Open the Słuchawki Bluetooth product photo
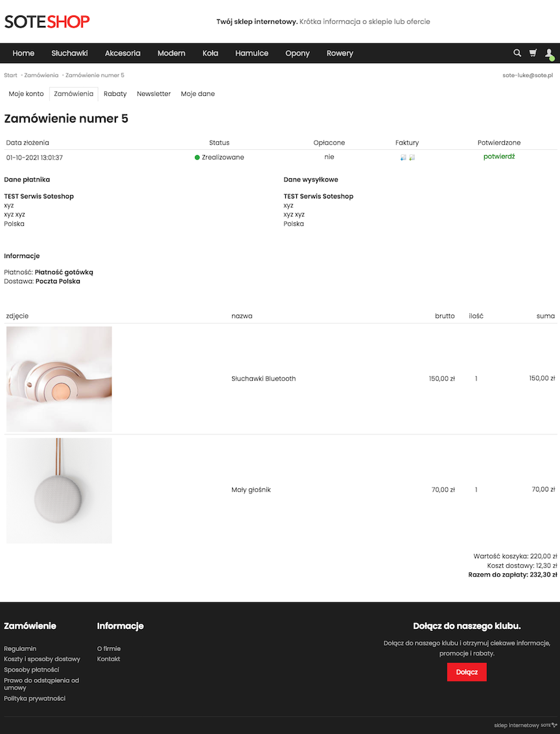 (59, 379)
